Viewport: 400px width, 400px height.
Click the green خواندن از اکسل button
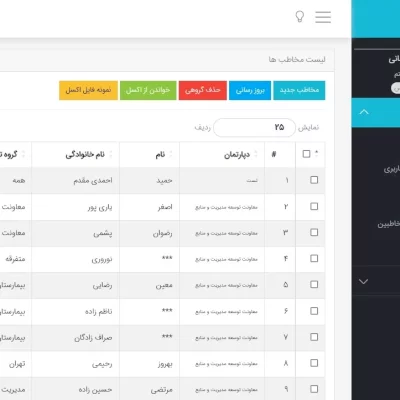(148, 90)
